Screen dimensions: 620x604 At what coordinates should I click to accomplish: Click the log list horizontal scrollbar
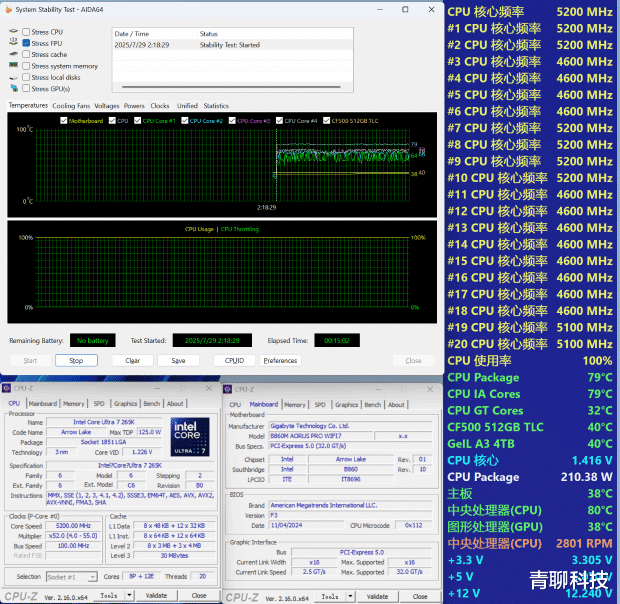(231, 87)
